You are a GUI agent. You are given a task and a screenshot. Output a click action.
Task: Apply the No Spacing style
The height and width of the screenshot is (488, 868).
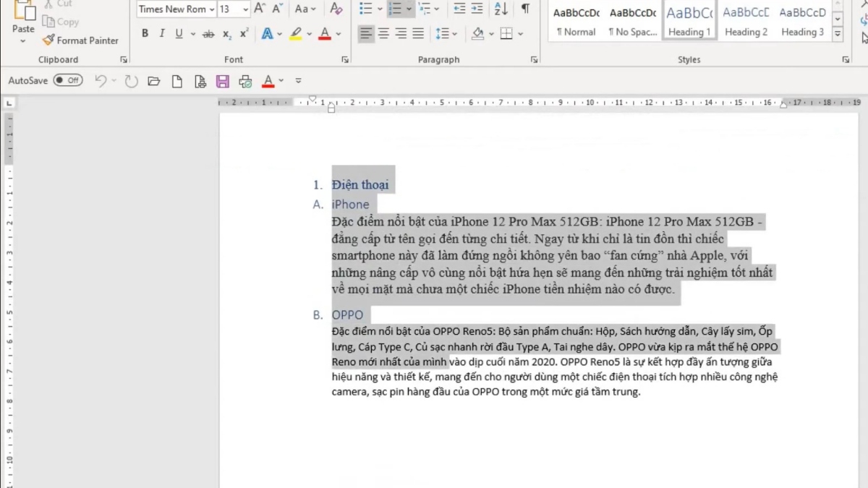pyautogui.click(x=633, y=21)
